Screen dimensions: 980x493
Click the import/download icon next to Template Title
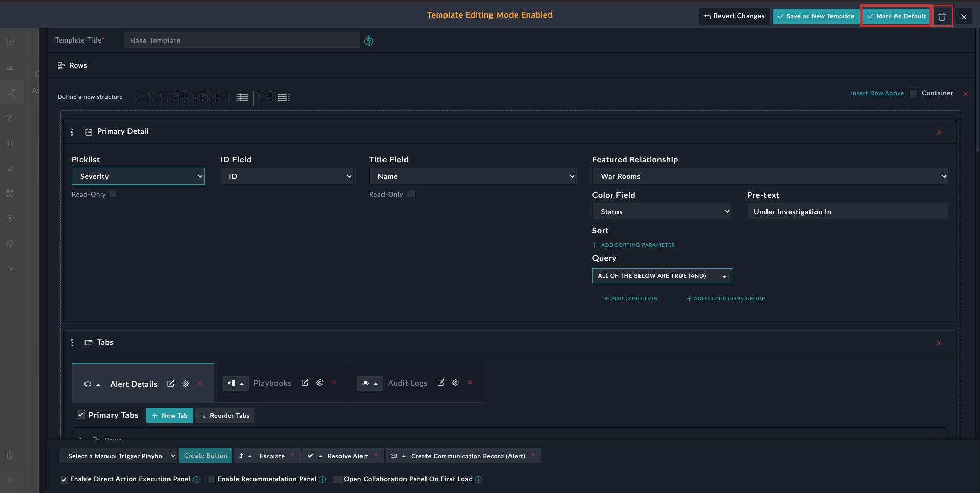pyautogui.click(x=369, y=40)
